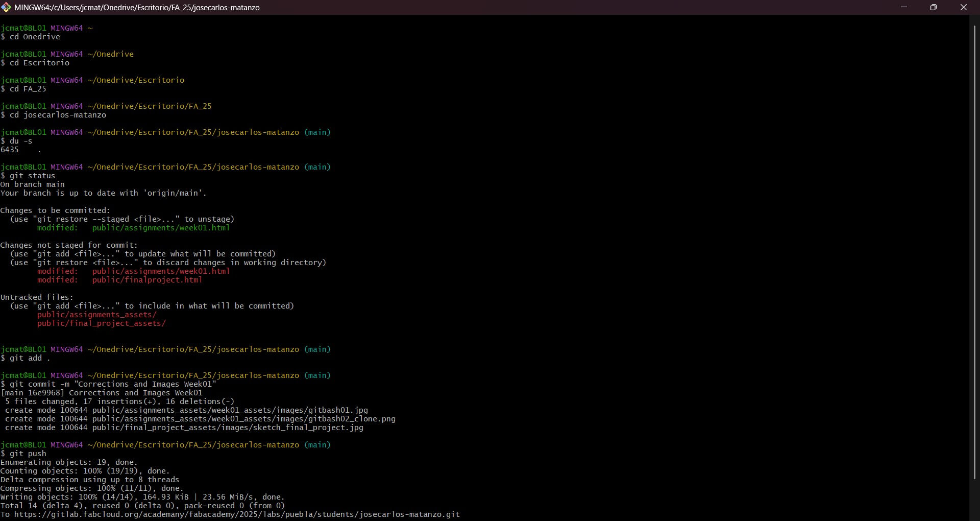Click the 'du -s' command line
The image size is (980, 521).
pos(16,141)
